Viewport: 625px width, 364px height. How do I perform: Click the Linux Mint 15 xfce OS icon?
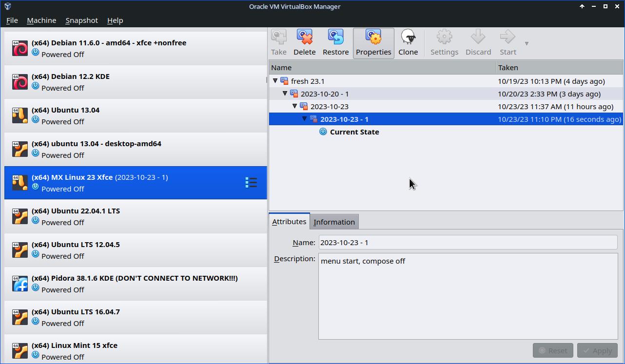pyautogui.click(x=20, y=351)
